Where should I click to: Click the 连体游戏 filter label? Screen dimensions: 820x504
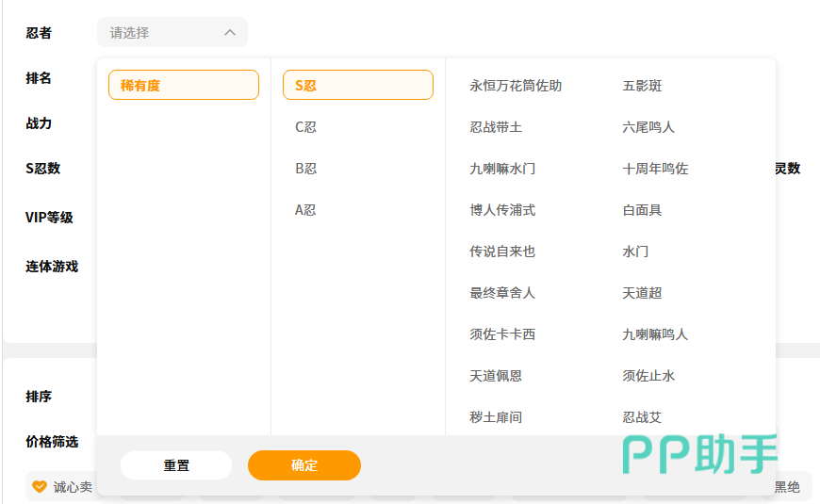click(52, 266)
